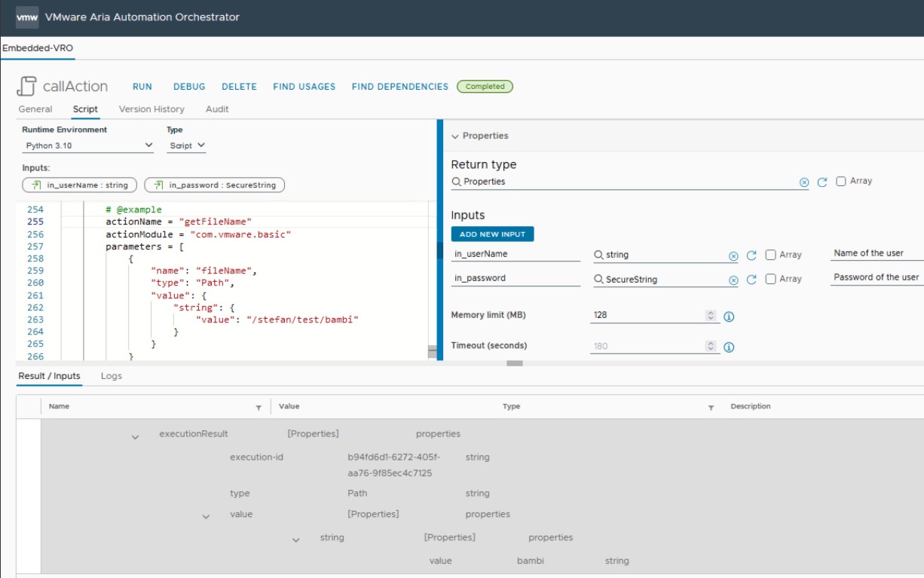
Task: Toggle Array checkbox for in_password
Action: (x=770, y=279)
